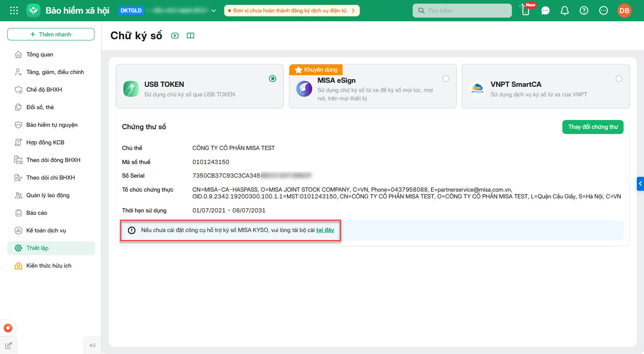Open the help question mark icon
This screenshot has width=644, height=354.
(x=584, y=11)
